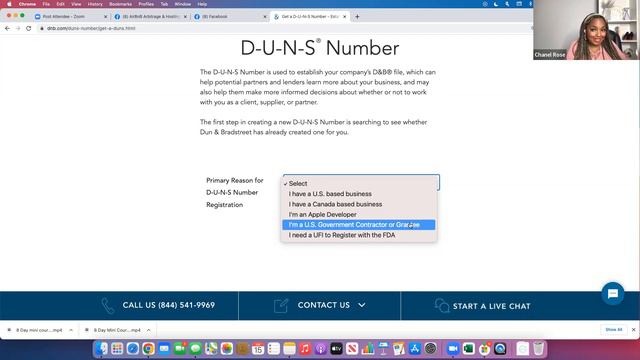Close the Post Attendee - Zoom tab
640x360 pixels.
tap(105, 17)
